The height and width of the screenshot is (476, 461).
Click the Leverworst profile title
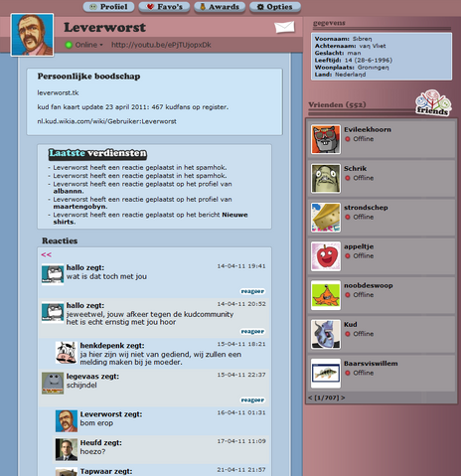click(104, 27)
